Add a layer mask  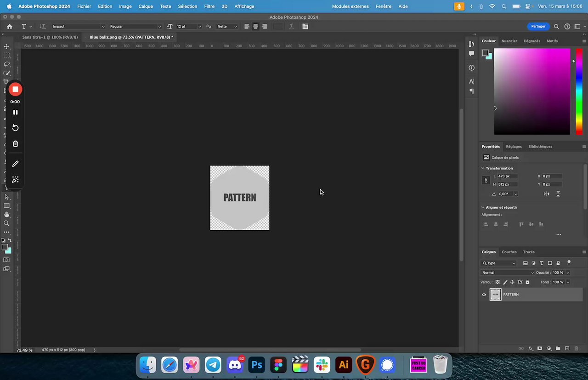pyautogui.click(x=540, y=348)
